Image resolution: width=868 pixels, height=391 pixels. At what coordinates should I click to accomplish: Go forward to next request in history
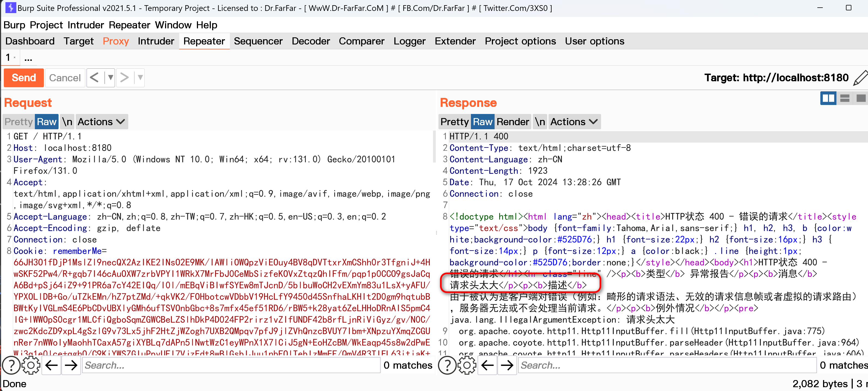pyautogui.click(x=124, y=78)
